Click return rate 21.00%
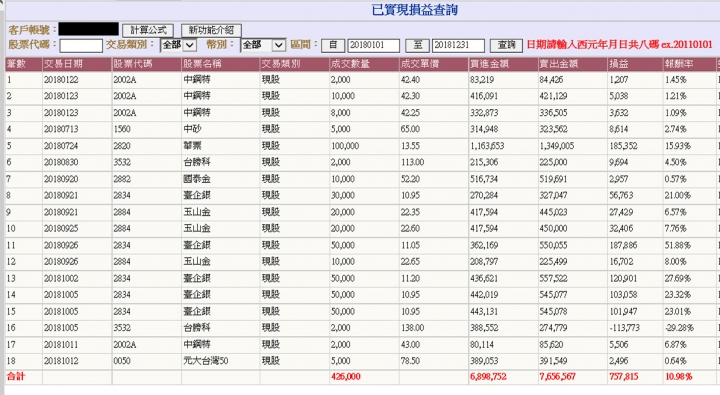The height and width of the screenshot is (395, 720). pos(678,196)
